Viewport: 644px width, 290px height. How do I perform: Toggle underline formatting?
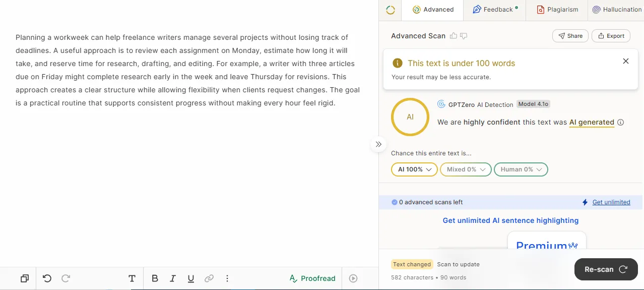coord(191,278)
